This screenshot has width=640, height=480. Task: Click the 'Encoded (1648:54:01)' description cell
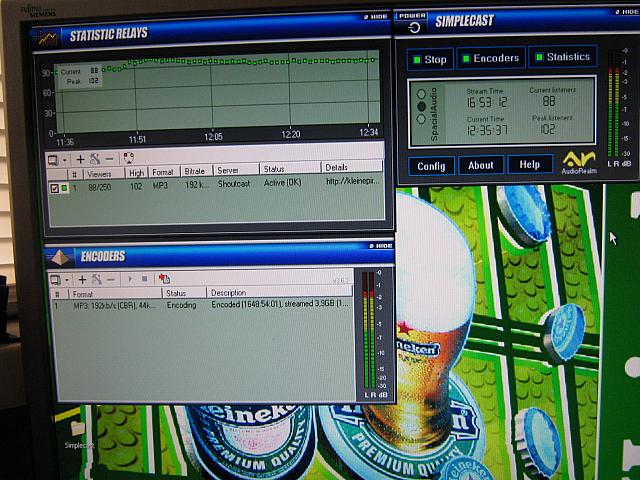280,304
